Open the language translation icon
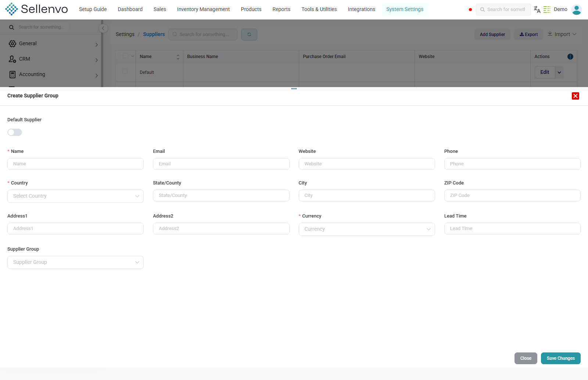Viewport: 588px width, 380px height. (x=537, y=10)
